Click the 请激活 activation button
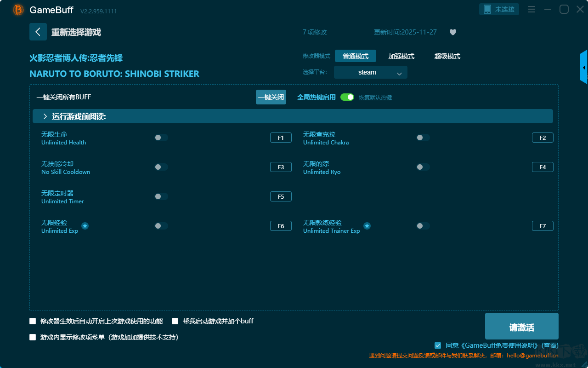The width and height of the screenshot is (588, 368). [x=522, y=326]
